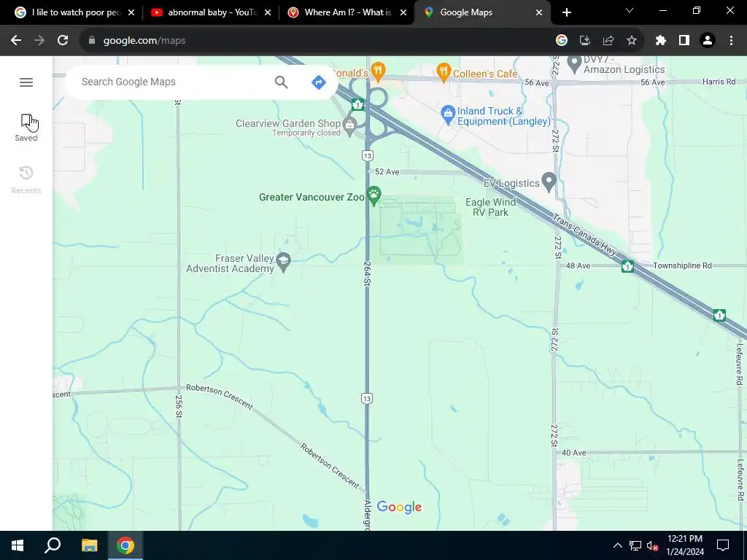The image size is (747, 560).
Task: Switch to the 'I lile to watch' tab
Action: 74,12
